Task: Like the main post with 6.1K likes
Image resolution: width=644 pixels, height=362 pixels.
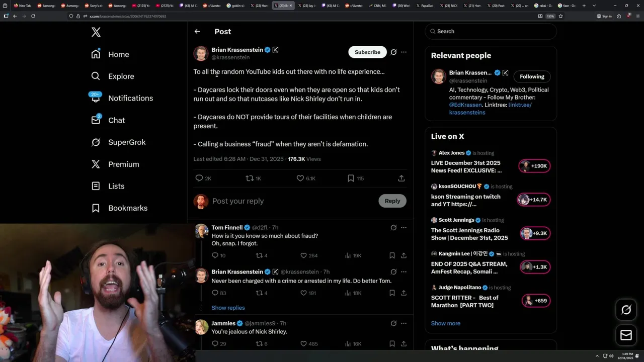Action: click(x=300, y=178)
